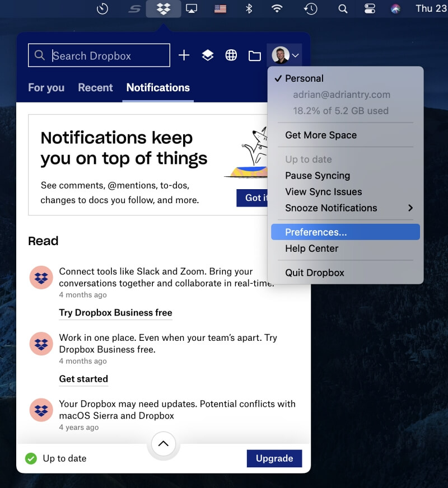This screenshot has width=448, height=488.
Task: Click Dropbox logo beside Slack and Zoom notification
Action: click(41, 278)
